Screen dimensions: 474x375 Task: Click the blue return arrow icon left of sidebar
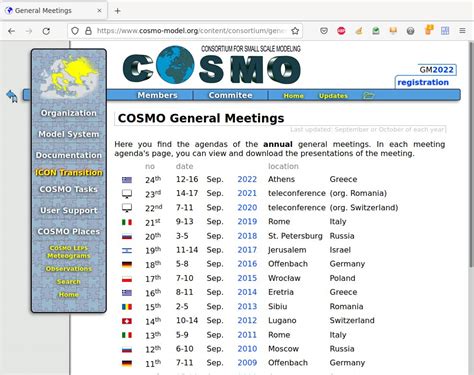(12, 96)
